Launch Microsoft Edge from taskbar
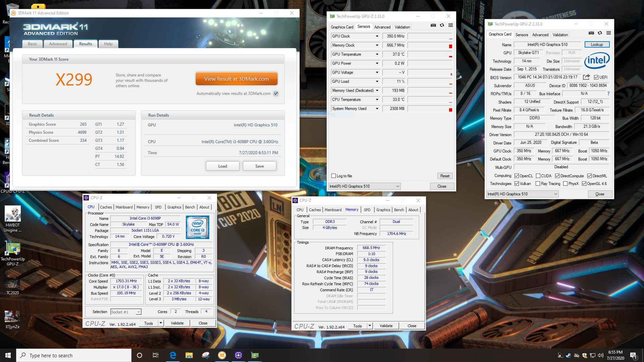This screenshot has width=644, height=362. tap(173, 355)
